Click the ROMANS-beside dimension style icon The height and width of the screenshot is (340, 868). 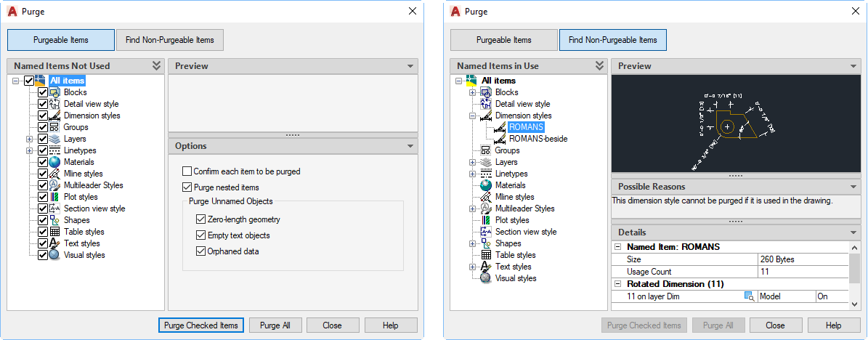tap(499, 139)
